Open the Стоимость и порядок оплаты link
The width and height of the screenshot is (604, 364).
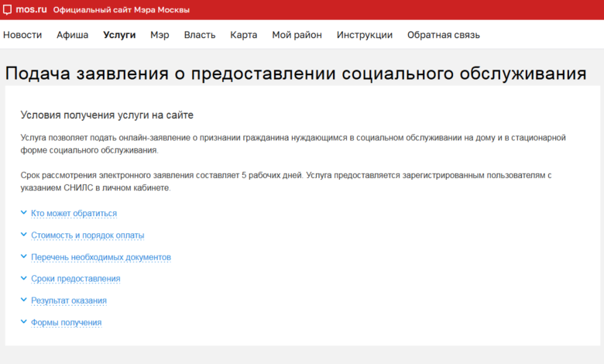pos(88,235)
